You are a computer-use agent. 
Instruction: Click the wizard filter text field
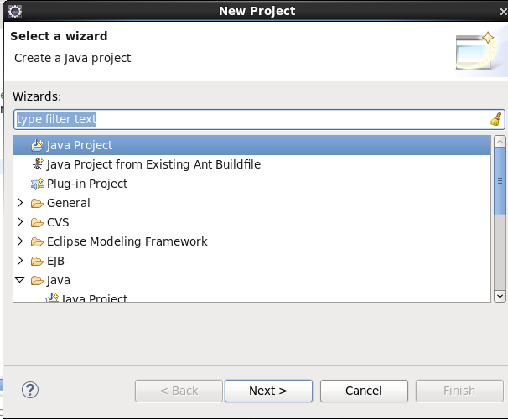coord(251,119)
